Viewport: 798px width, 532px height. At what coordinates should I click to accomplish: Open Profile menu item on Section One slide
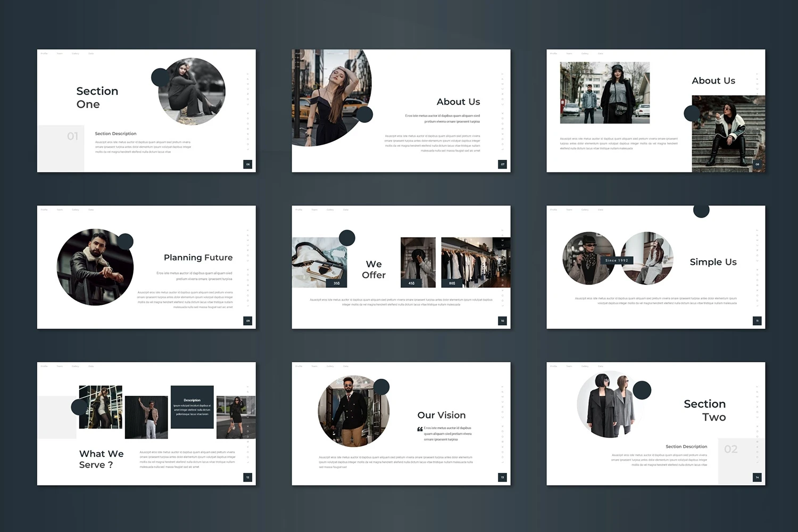point(44,54)
